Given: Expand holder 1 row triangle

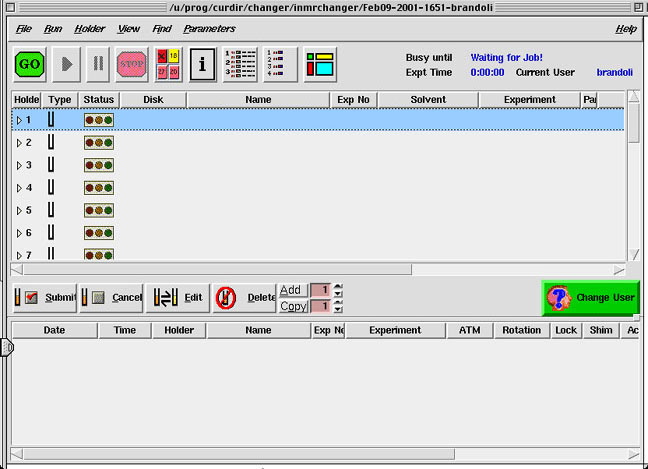Looking at the screenshot, I should (18, 120).
